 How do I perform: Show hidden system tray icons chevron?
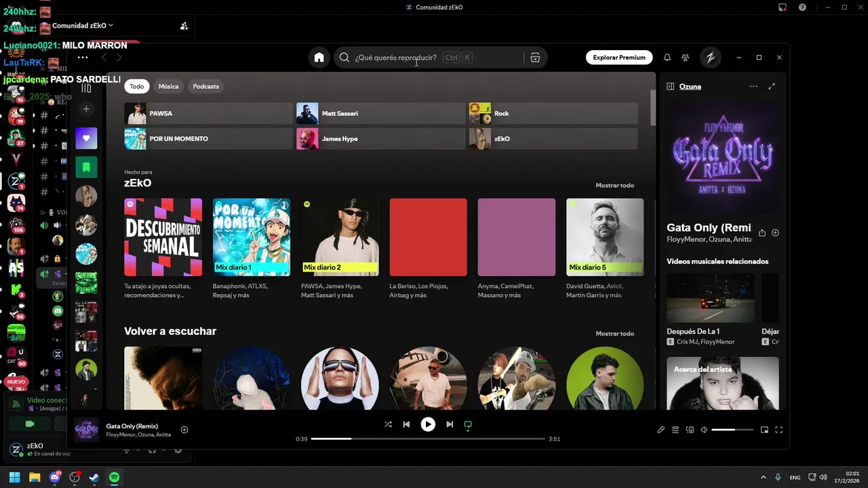point(764,477)
